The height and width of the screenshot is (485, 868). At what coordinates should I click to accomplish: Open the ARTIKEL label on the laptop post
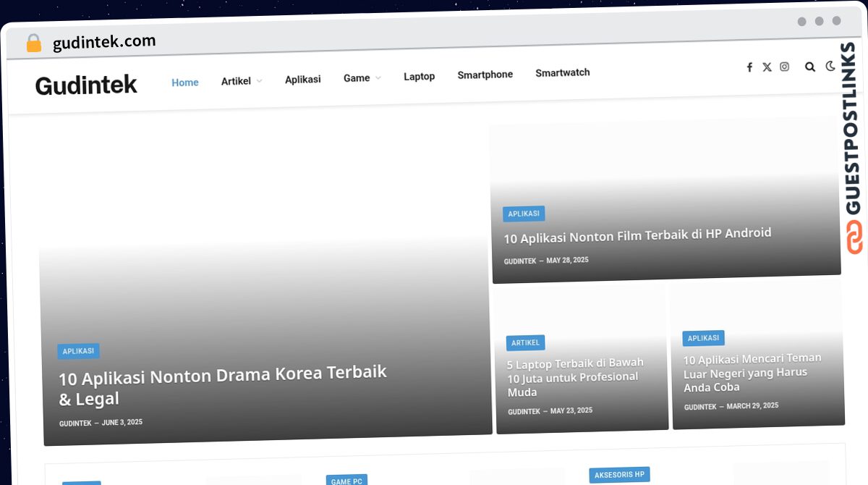click(x=525, y=342)
